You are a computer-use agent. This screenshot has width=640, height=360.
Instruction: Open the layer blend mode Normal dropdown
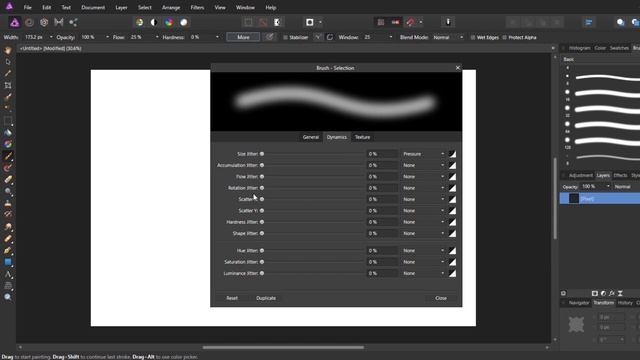[626, 187]
